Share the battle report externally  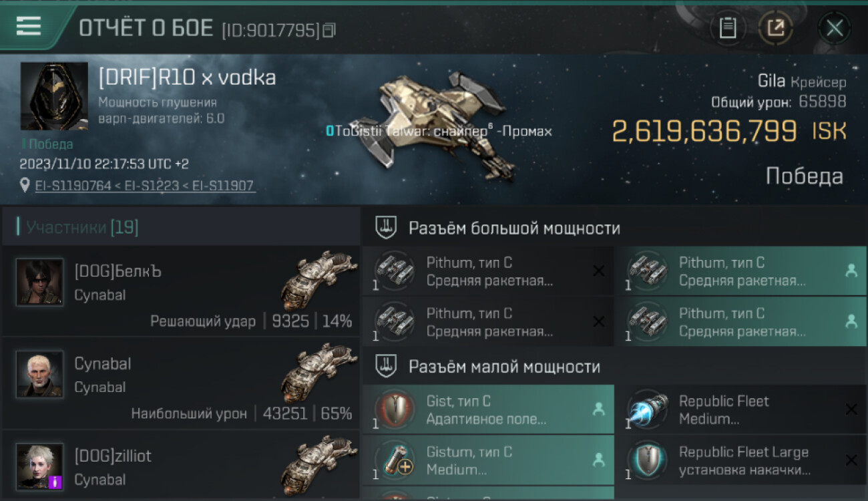(776, 27)
